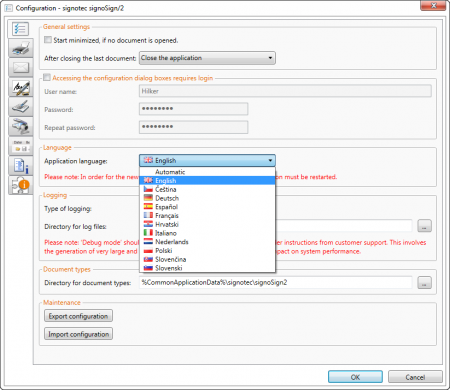Select Italiano language option
This screenshot has height=390, width=450.
(207, 233)
